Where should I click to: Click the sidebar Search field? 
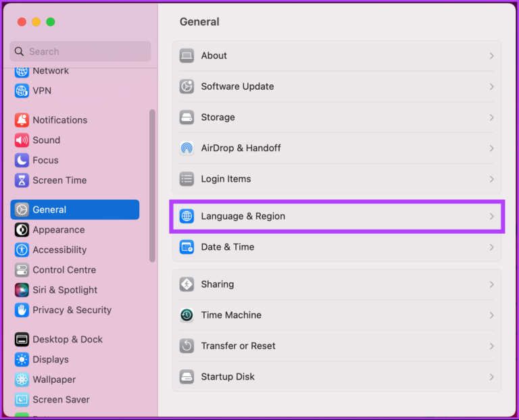(x=80, y=51)
